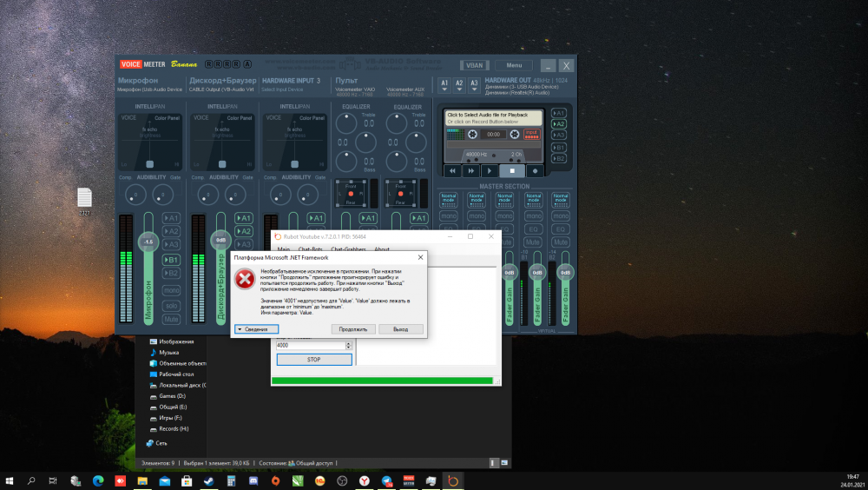Click the Продолжить button in error dialog
This screenshot has width=868, height=490.
352,329
